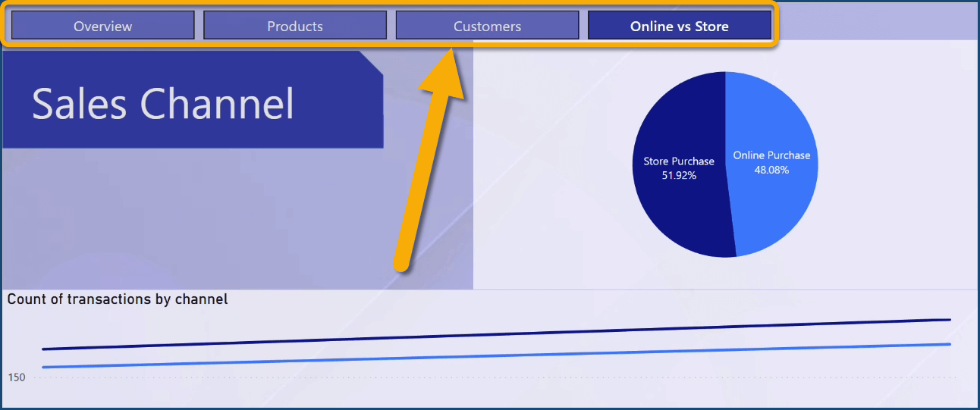Click the Count of transactions by channel title

[x=118, y=299]
